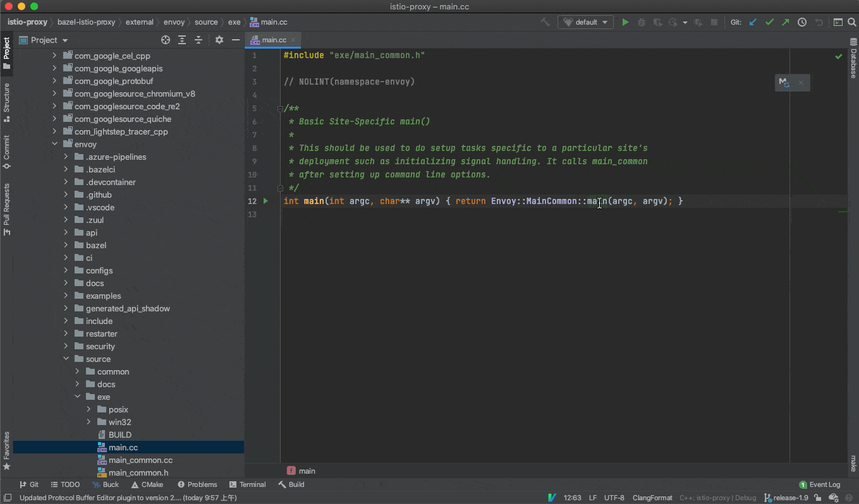
Task: Click the Git push arrow icon
Action: click(x=785, y=22)
